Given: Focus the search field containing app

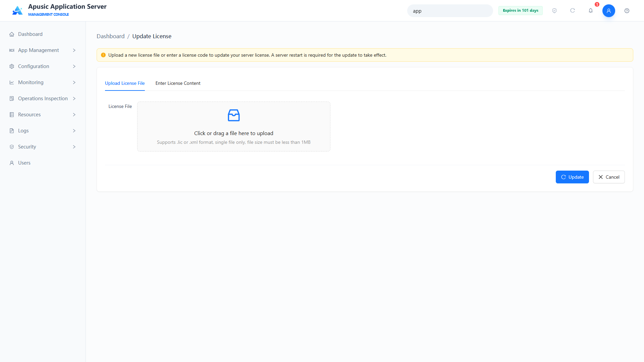Looking at the screenshot, I should pos(450,11).
